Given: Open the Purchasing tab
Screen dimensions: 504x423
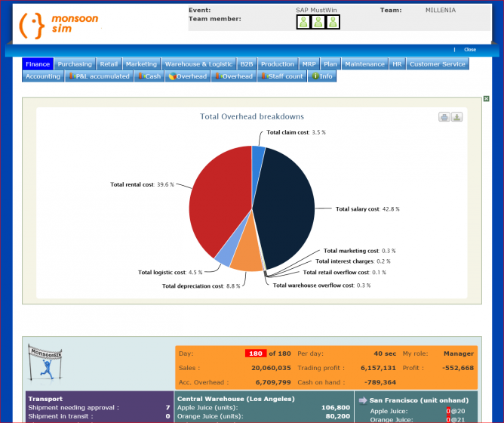Looking at the screenshot, I should click(x=75, y=63).
